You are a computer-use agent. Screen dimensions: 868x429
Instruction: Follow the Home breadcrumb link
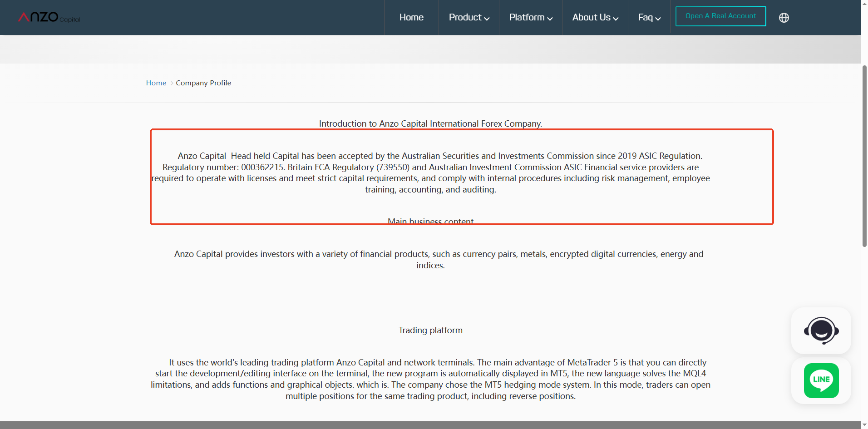pos(156,83)
